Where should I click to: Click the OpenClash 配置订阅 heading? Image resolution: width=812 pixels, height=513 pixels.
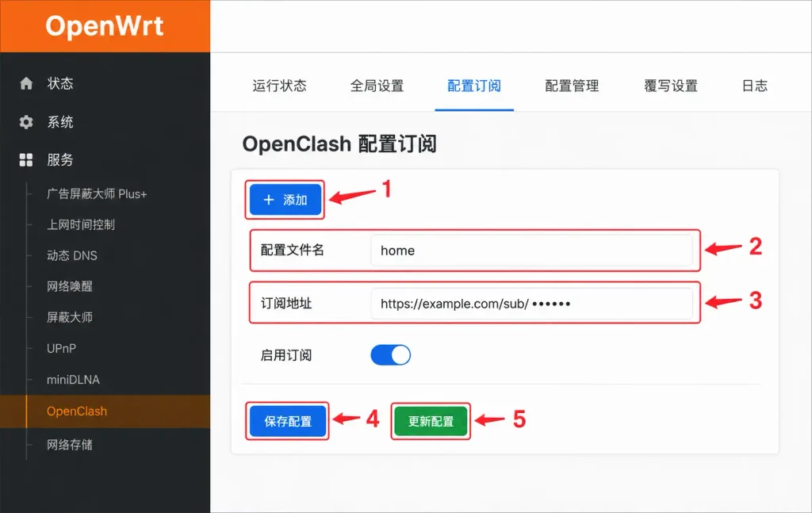[x=339, y=144]
